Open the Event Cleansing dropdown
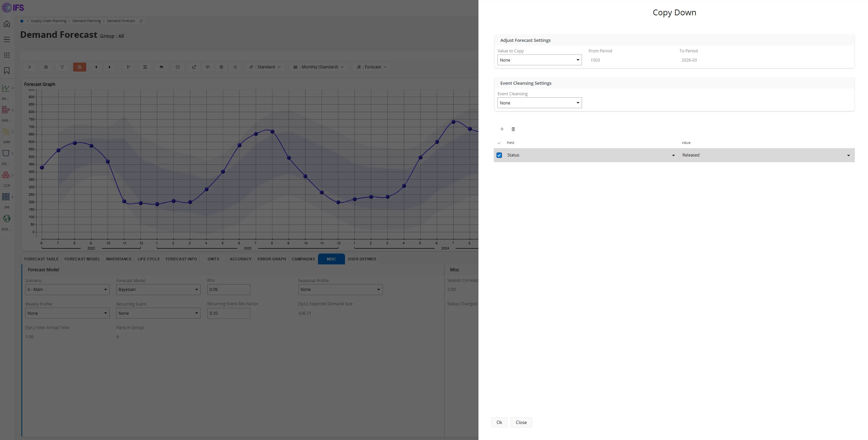The width and height of the screenshot is (868, 440). pos(540,103)
